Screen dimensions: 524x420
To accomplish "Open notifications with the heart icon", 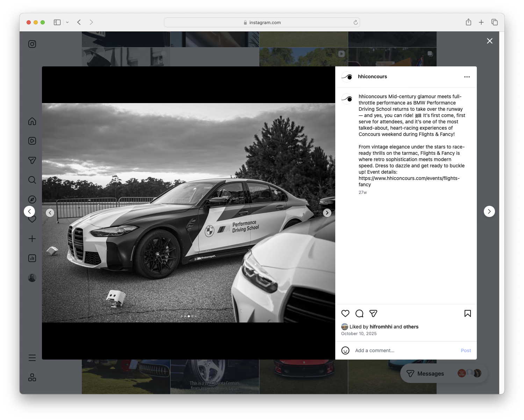I will click(x=32, y=219).
